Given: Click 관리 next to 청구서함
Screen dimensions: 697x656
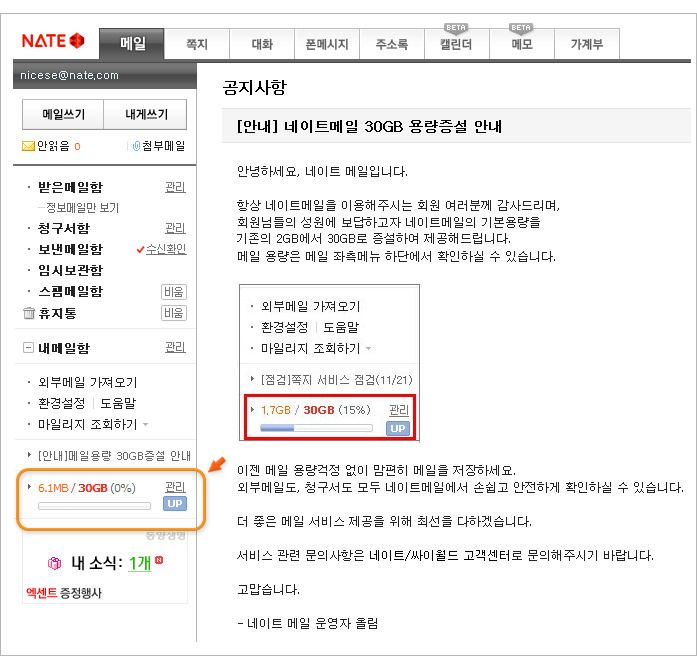Looking at the screenshot, I should tap(175, 228).
